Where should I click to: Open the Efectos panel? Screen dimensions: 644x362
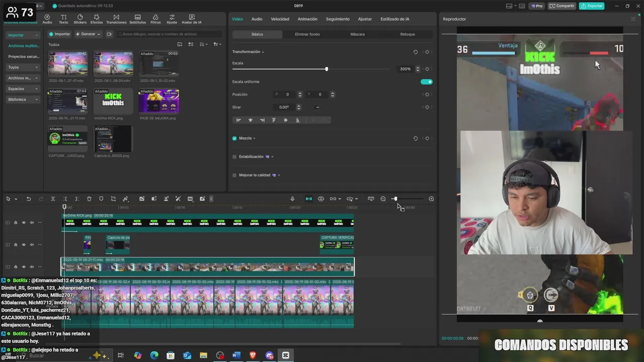coord(97,19)
